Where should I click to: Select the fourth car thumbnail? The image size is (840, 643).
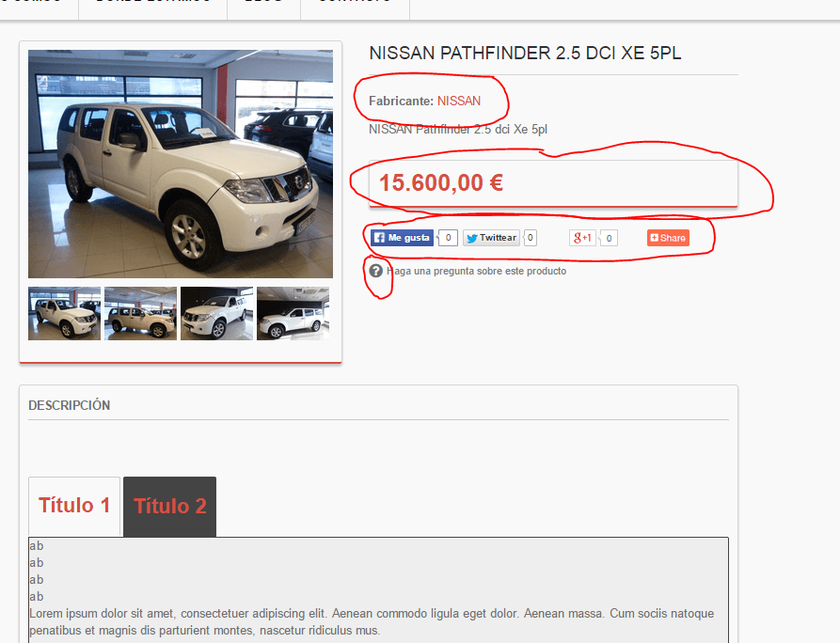293,313
